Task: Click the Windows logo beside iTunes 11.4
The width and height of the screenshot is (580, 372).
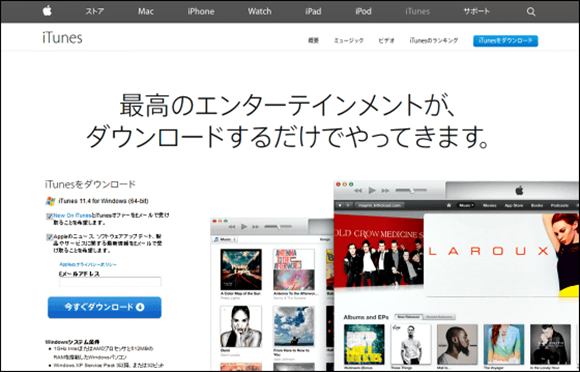Action: click(x=50, y=201)
